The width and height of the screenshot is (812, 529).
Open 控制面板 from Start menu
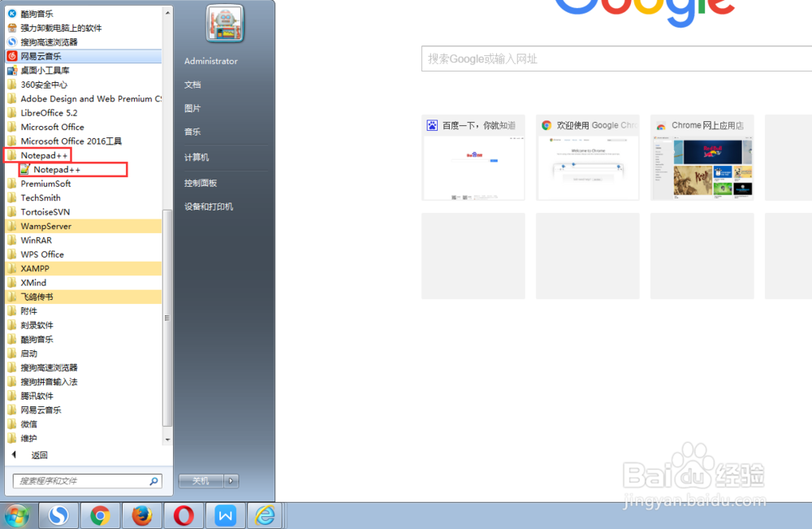pyautogui.click(x=201, y=184)
